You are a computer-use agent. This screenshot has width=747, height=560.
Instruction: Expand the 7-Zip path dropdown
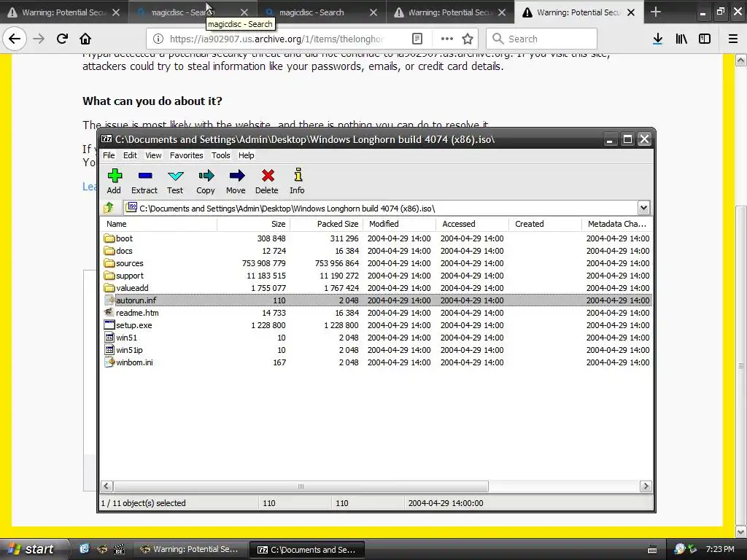point(643,208)
